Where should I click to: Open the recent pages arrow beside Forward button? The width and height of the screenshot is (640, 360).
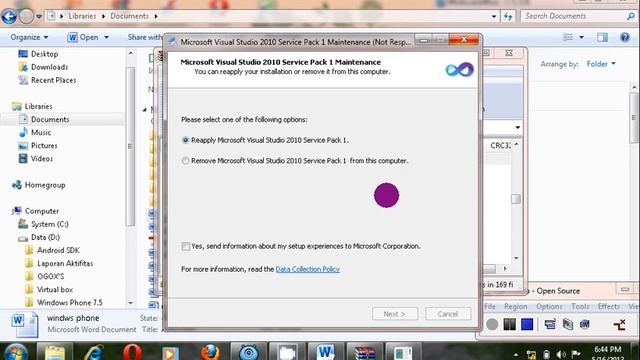39,16
